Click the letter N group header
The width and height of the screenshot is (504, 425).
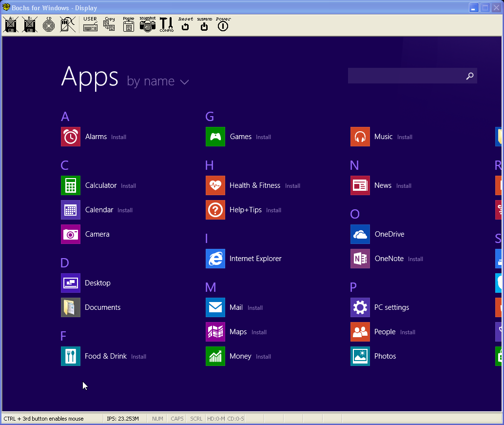tap(354, 165)
